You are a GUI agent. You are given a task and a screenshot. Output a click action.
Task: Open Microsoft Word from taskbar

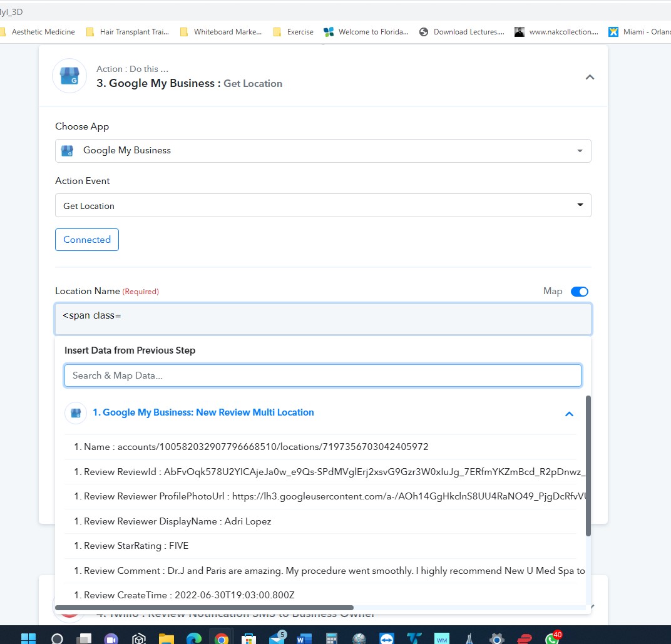pyautogui.click(x=304, y=639)
